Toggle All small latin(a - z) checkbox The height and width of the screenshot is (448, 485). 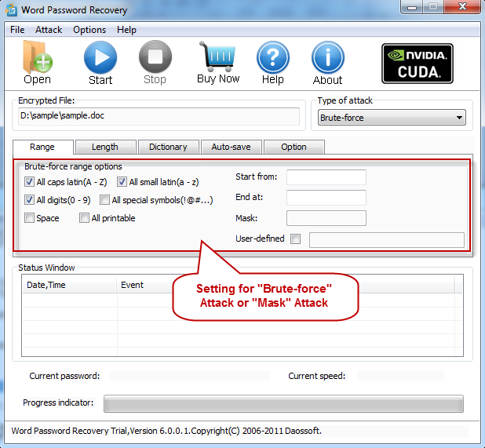(122, 182)
